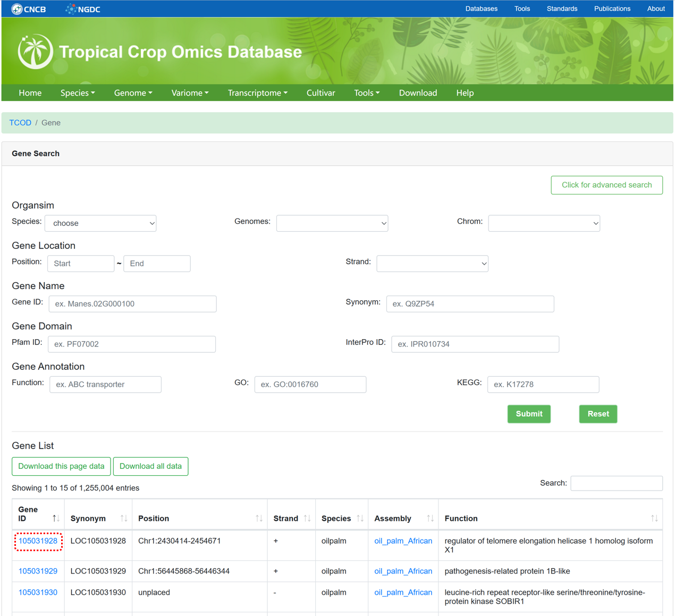The image size is (675, 616).
Task: Expand the Strand dropdown
Action: click(x=432, y=264)
